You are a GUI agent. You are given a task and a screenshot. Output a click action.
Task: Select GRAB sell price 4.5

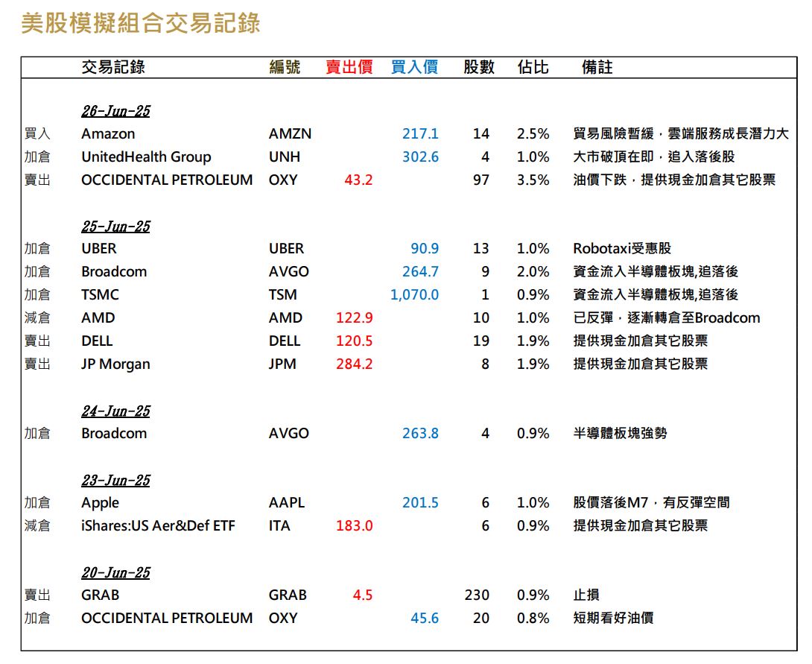[363, 595]
